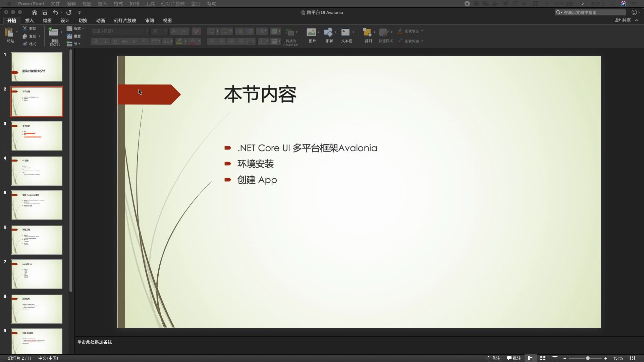This screenshot has width=644, height=362.
Task: Toggle the 备注 notes pane
Action: click(493, 358)
